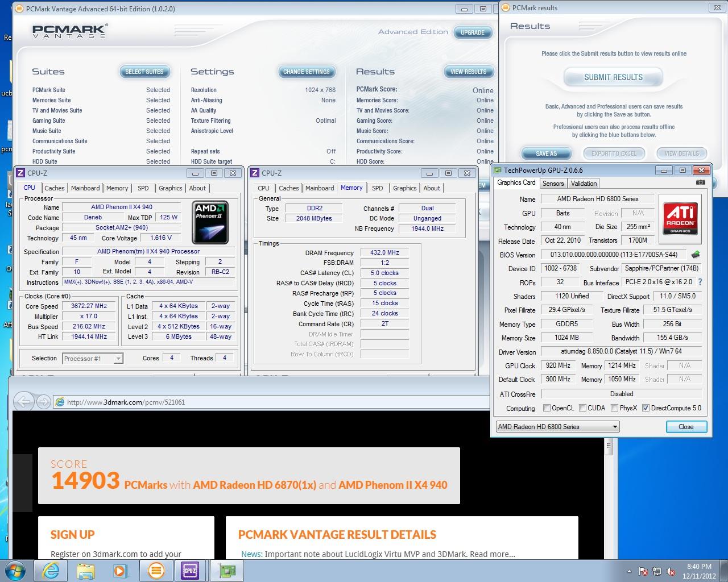Show the clock and date in the tray

(699, 571)
